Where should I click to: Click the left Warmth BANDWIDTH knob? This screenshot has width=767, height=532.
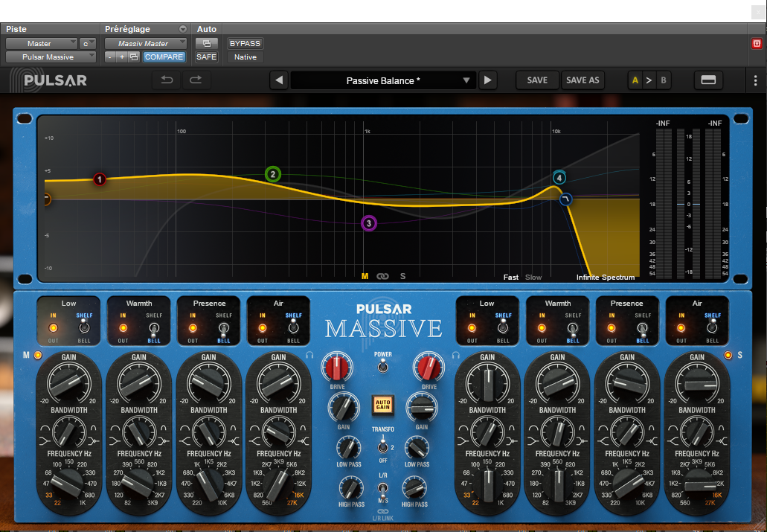(139, 432)
